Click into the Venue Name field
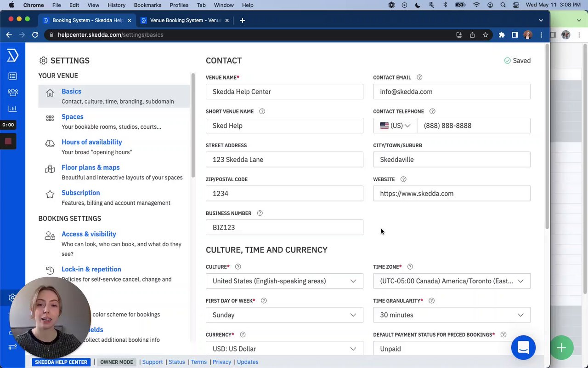This screenshot has height=368, width=588. pos(284,92)
